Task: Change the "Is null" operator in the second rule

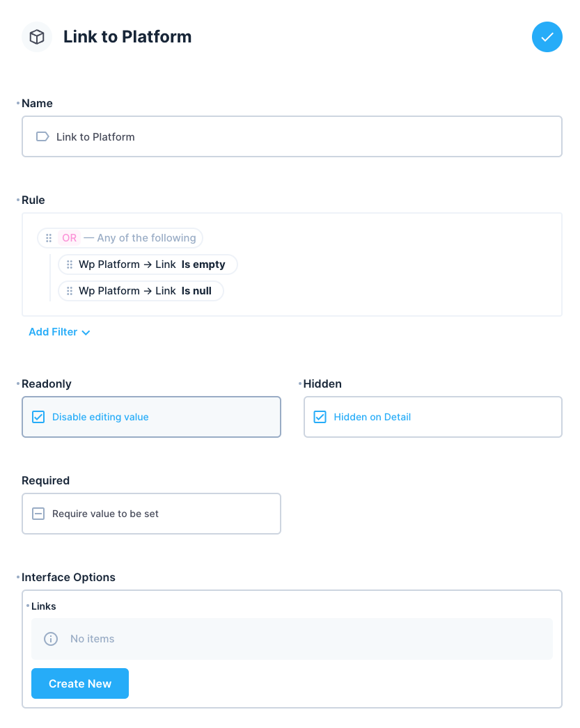Action: click(x=197, y=291)
